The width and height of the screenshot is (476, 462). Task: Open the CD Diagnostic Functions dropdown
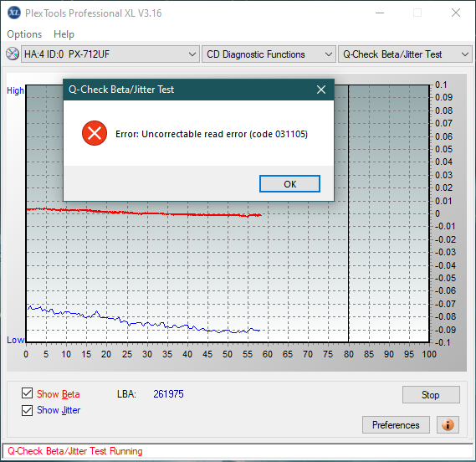(x=269, y=54)
